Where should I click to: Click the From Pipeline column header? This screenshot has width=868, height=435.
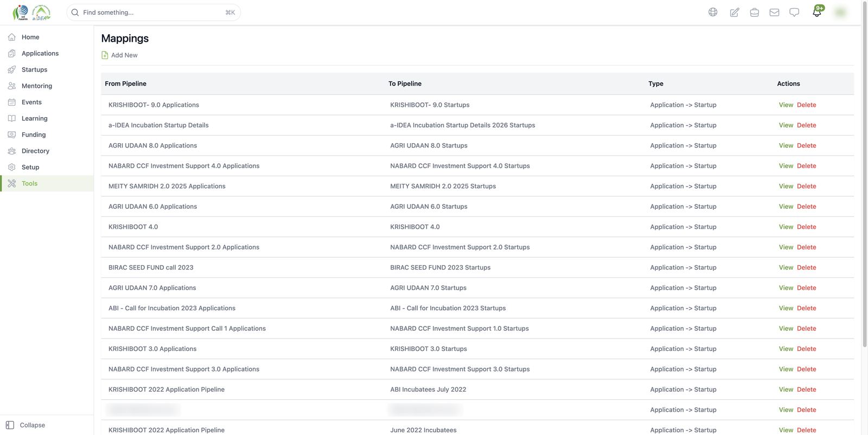click(x=125, y=84)
